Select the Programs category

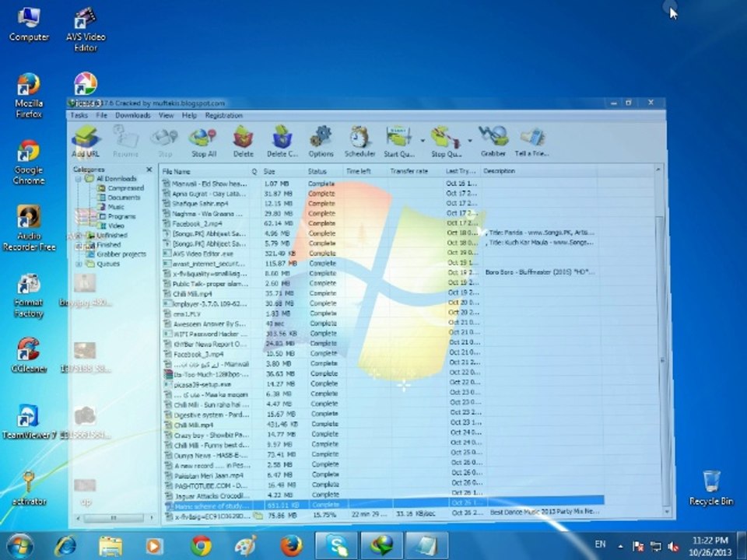coord(117,217)
